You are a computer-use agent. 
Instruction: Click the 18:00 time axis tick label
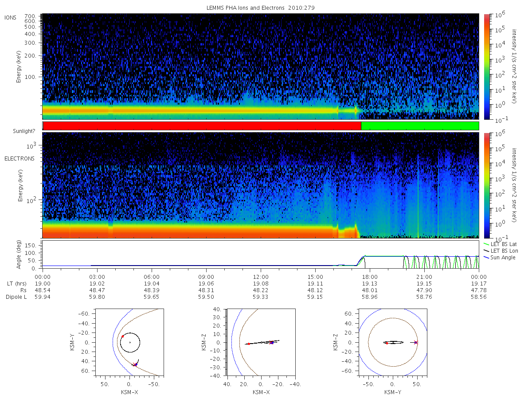370,276
